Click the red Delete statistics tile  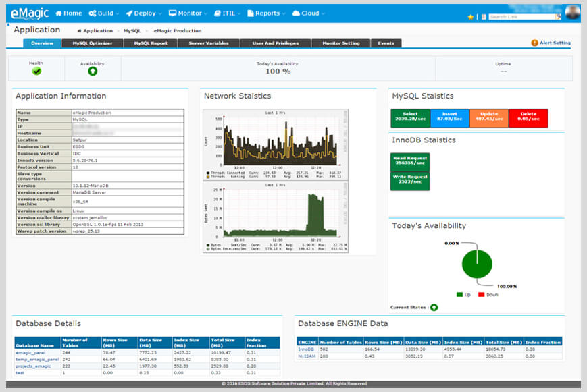point(528,118)
